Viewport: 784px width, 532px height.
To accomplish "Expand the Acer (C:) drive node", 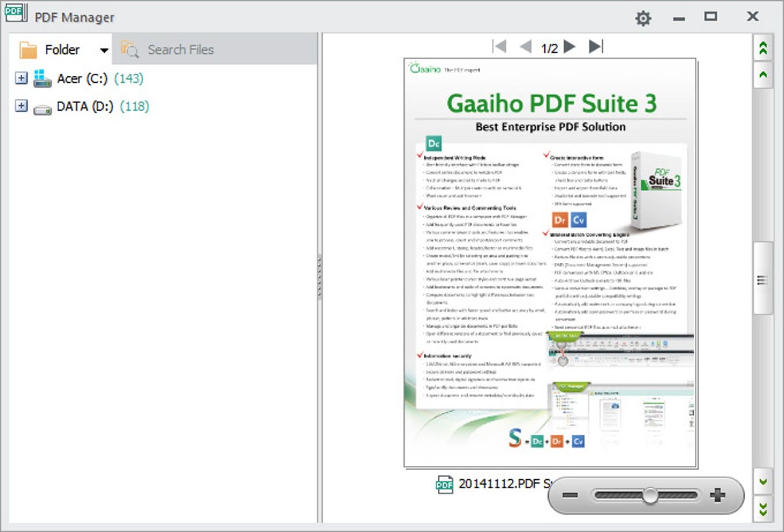I will 21,78.
